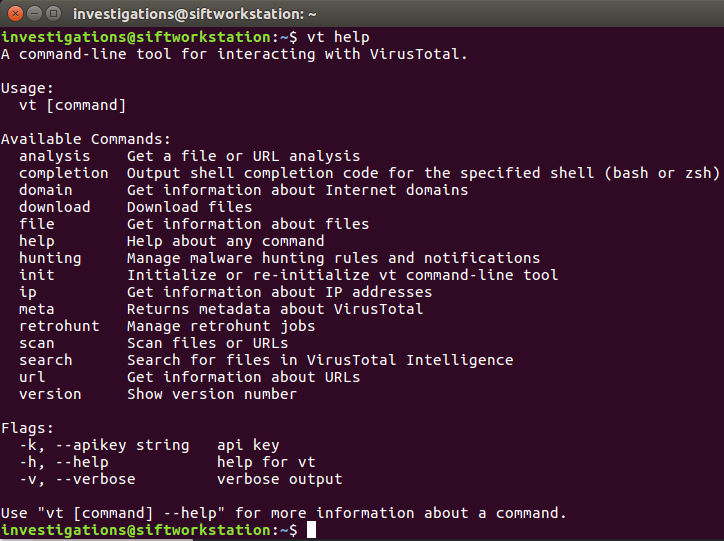
Task: Click the 'Available Commands:' heading
Action: click(x=86, y=139)
